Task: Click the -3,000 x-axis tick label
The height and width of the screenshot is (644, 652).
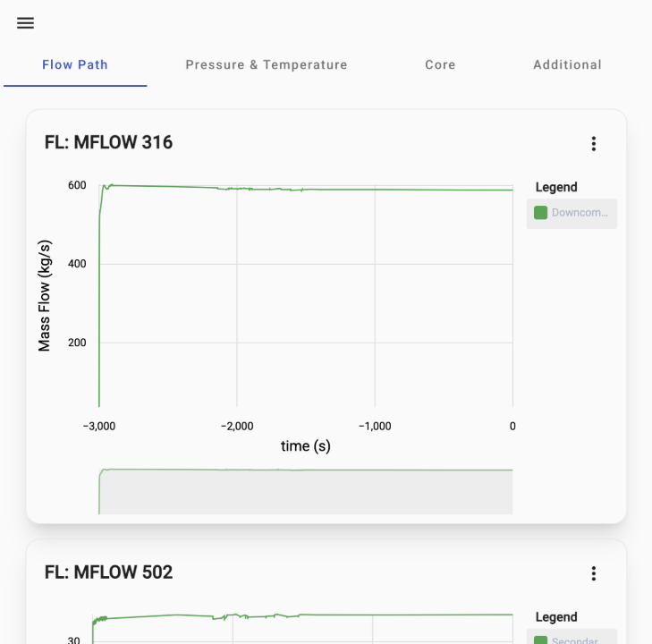Action: pos(99,426)
